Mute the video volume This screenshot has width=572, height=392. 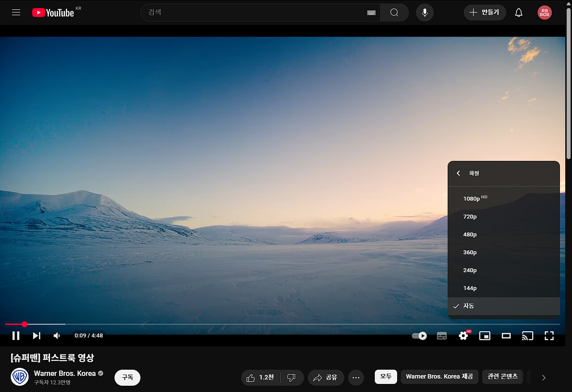tap(57, 336)
